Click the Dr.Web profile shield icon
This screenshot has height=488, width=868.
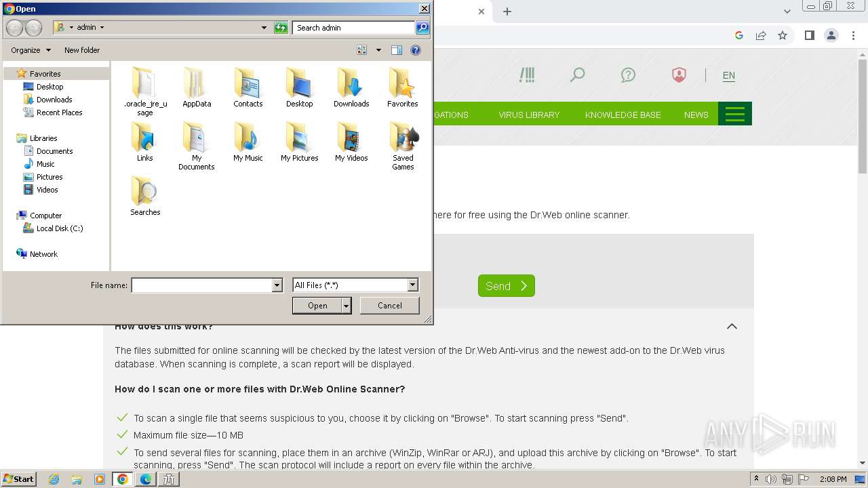(x=679, y=75)
